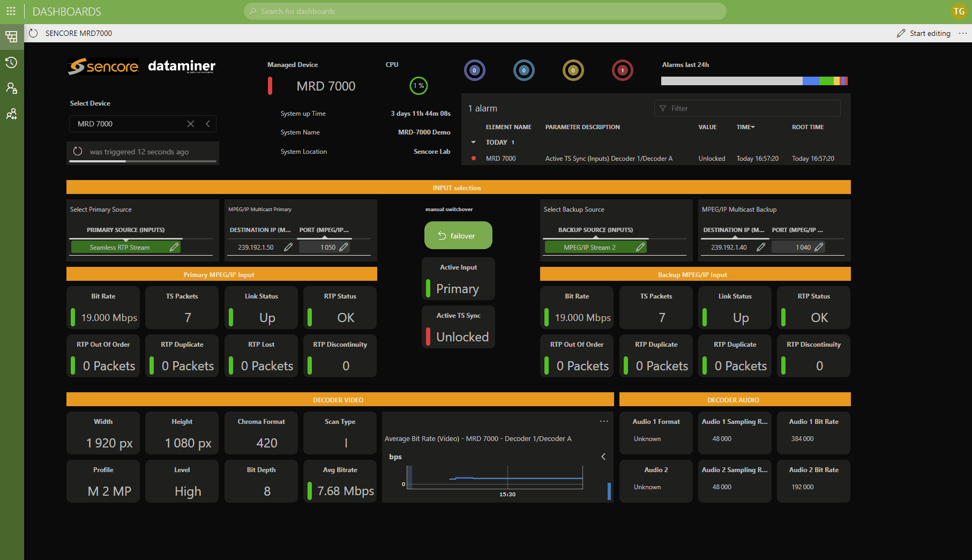Viewport: 972px width, 560px height.
Task: Open the recent history sidebar icon
Action: pyautogui.click(x=11, y=62)
